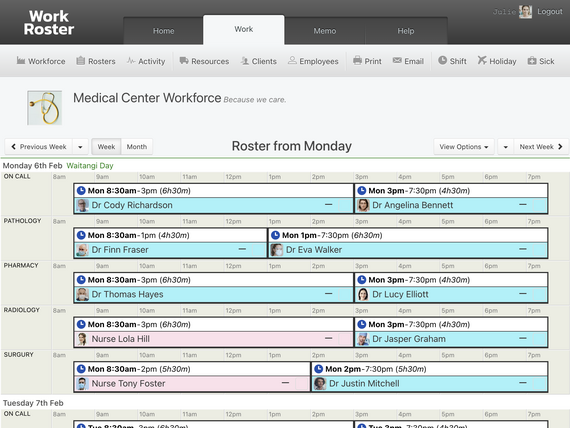The image size is (570, 428).
Task: Click the Rosters clipboard icon
Action: coord(81,61)
